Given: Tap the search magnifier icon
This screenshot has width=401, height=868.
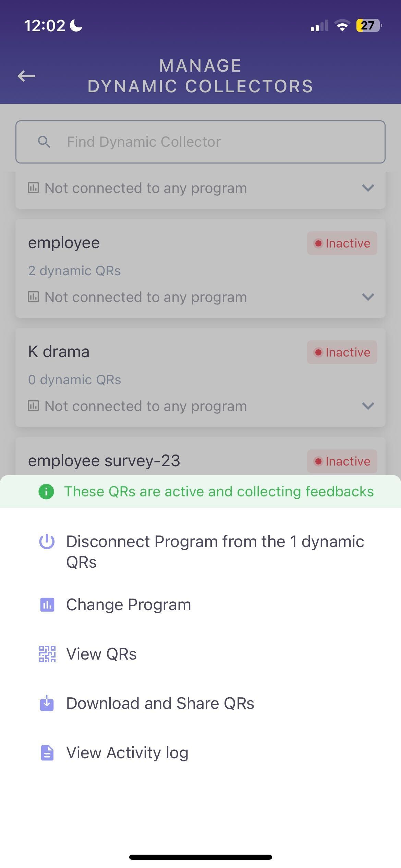Looking at the screenshot, I should (44, 142).
